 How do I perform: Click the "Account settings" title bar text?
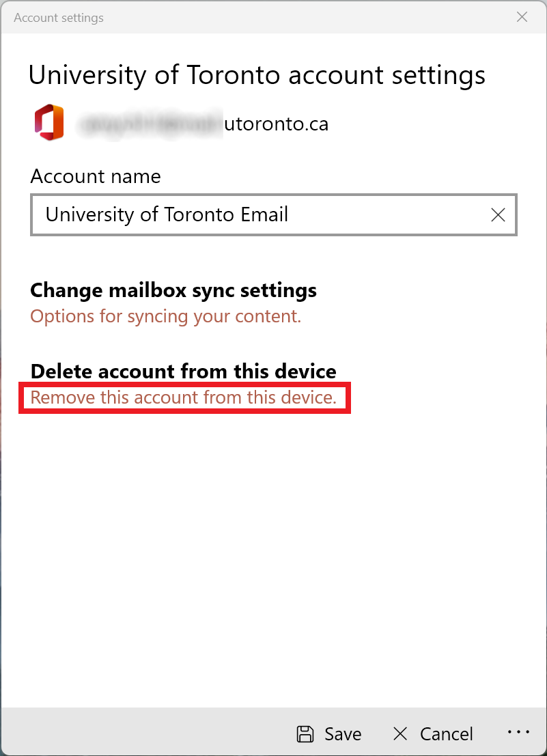coord(59,18)
